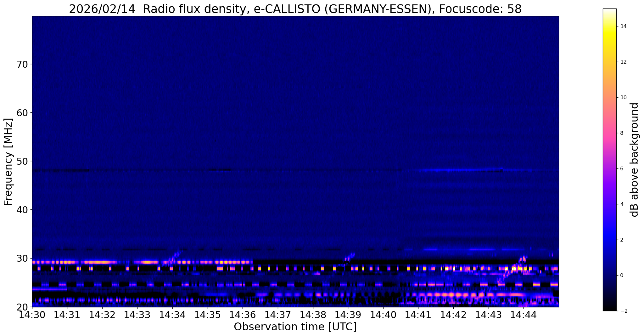
Task: Click the 14:34 time tick label
Action: click(172, 315)
